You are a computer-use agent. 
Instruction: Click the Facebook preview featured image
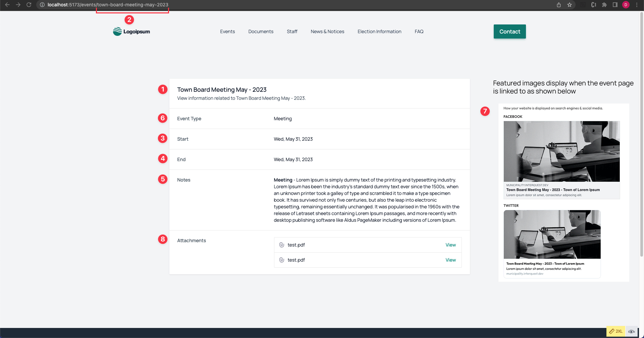point(561,151)
